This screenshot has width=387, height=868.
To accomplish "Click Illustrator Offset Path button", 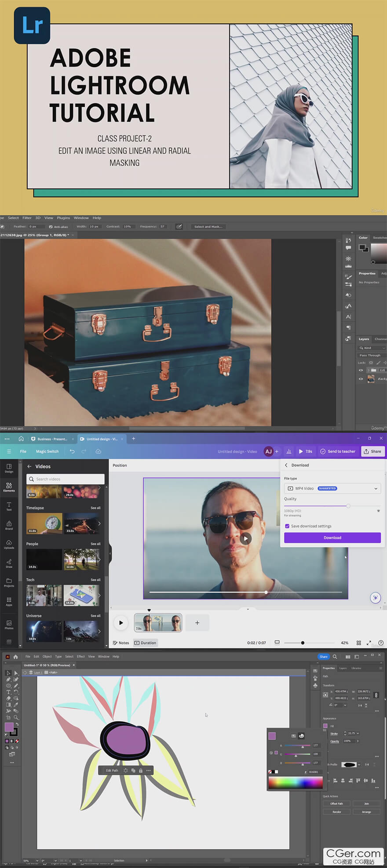I will point(337,803).
